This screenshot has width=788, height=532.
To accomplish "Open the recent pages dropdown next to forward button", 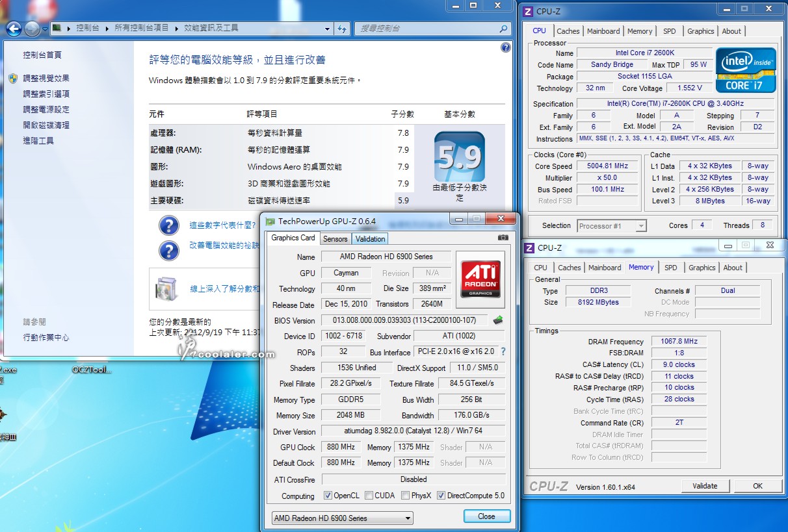I will [x=45, y=29].
